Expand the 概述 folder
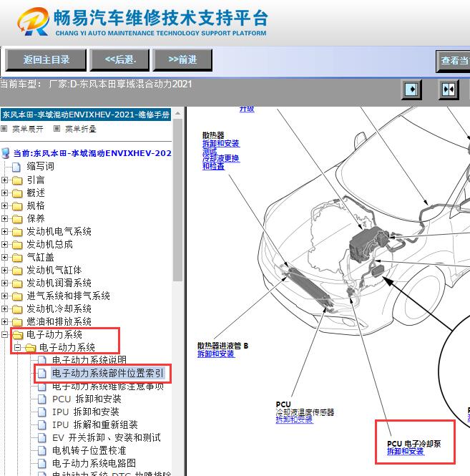The height and width of the screenshot is (476, 470). [x=4, y=193]
